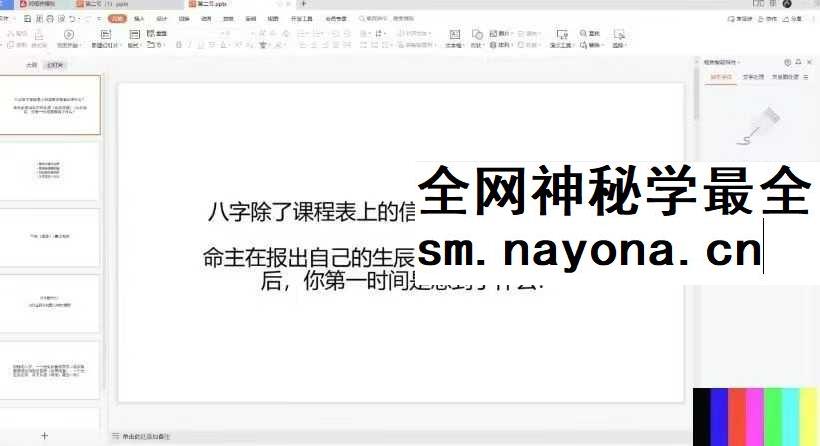
Task: Select the third slide thumbnail
Action: 50,237
